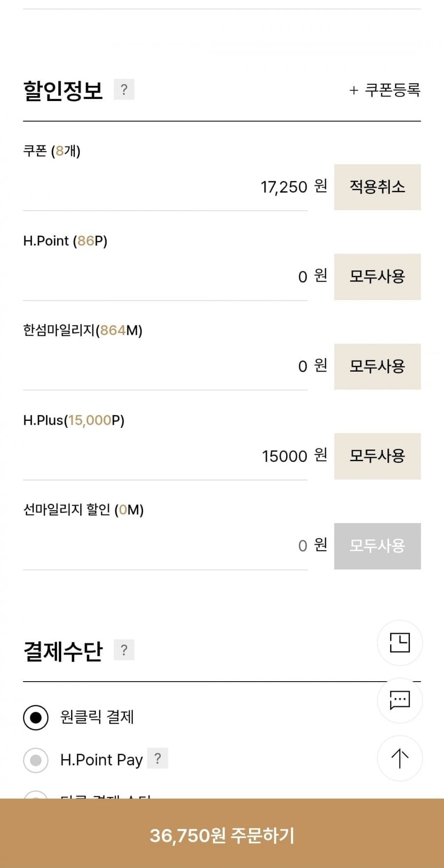Tap the floating square layout icon
This screenshot has width=444, height=868.
point(400,643)
